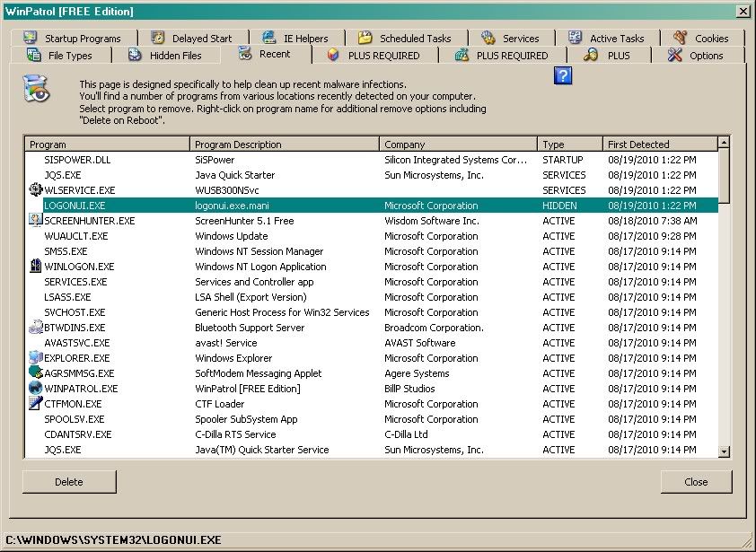Click the Scheduled Tasks tab icon
The width and height of the screenshot is (756, 552).
coord(365,37)
